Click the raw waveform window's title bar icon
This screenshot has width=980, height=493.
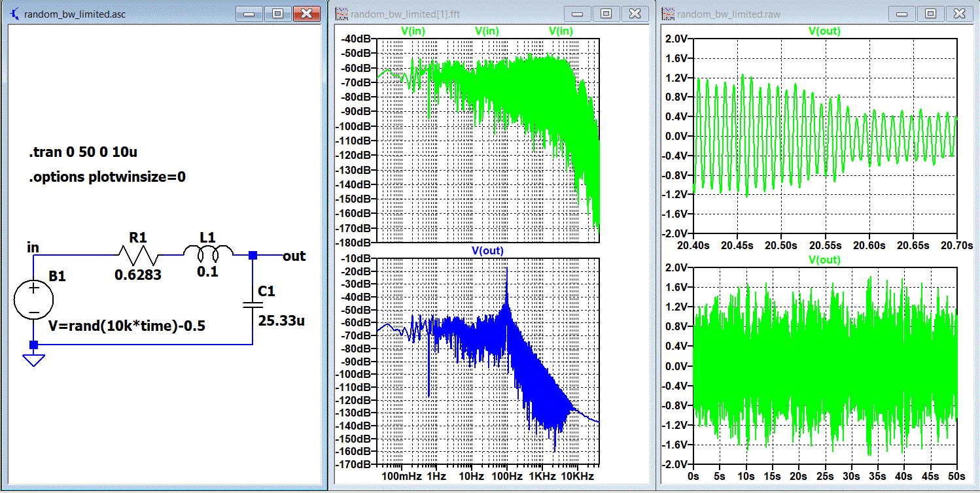(x=669, y=14)
